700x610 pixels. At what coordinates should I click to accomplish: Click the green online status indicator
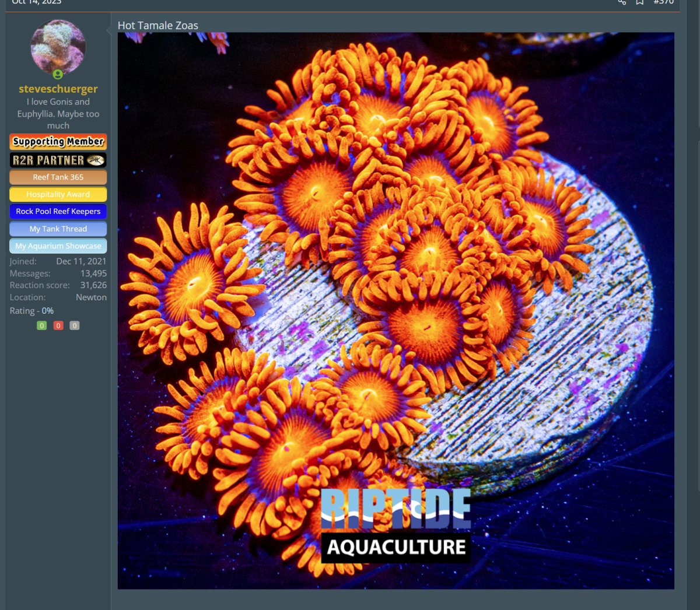click(58, 74)
